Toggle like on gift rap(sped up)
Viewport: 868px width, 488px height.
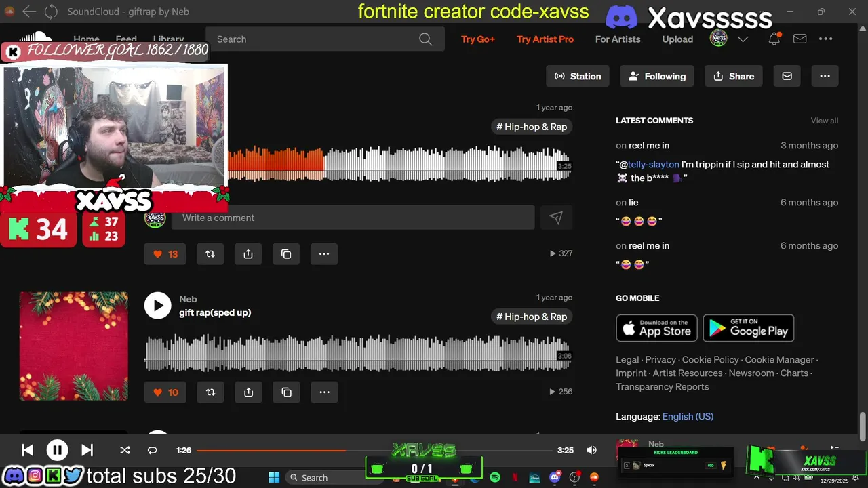(165, 392)
